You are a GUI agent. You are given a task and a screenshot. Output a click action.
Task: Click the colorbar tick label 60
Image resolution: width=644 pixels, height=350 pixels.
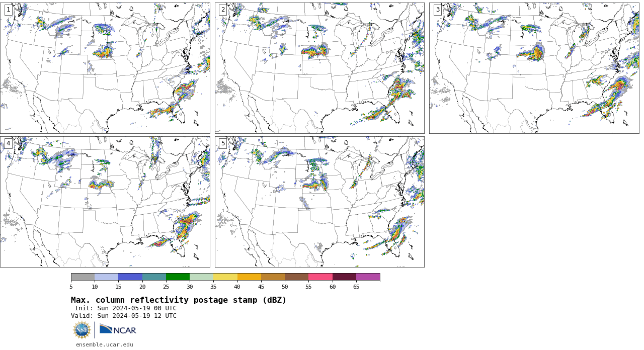click(x=333, y=287)
